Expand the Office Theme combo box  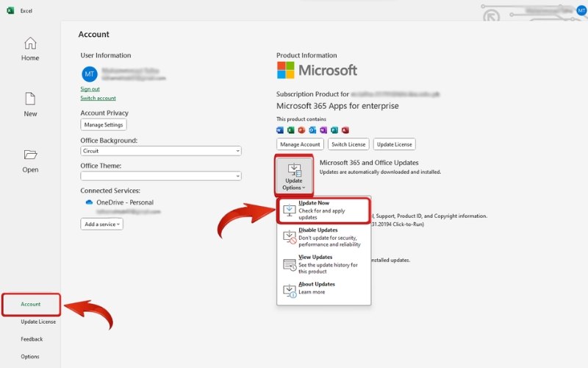161,176
